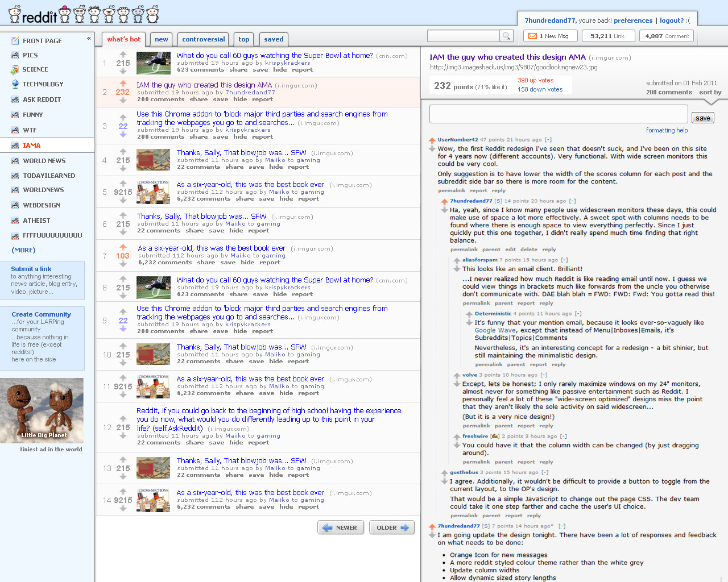Downvote post number 14
Image resolution: width=728 pixels, height=582 pixels.
click(x=123, y=509)
